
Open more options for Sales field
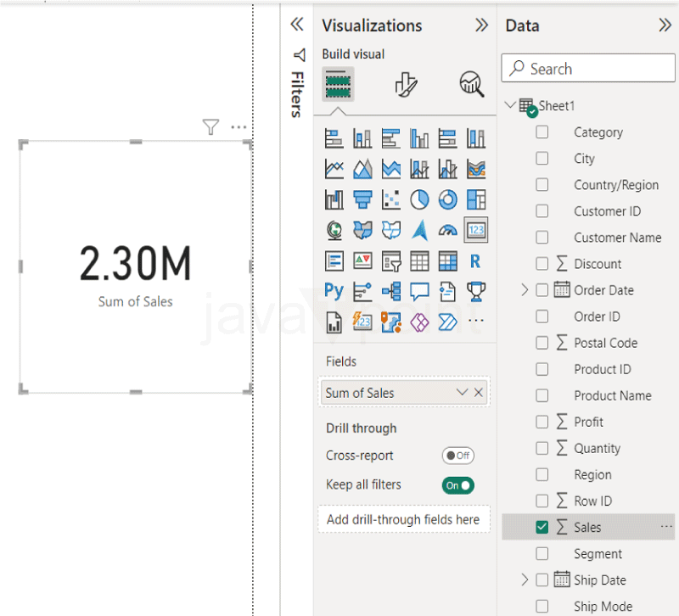pyautogui.click(x=666, y=527)
